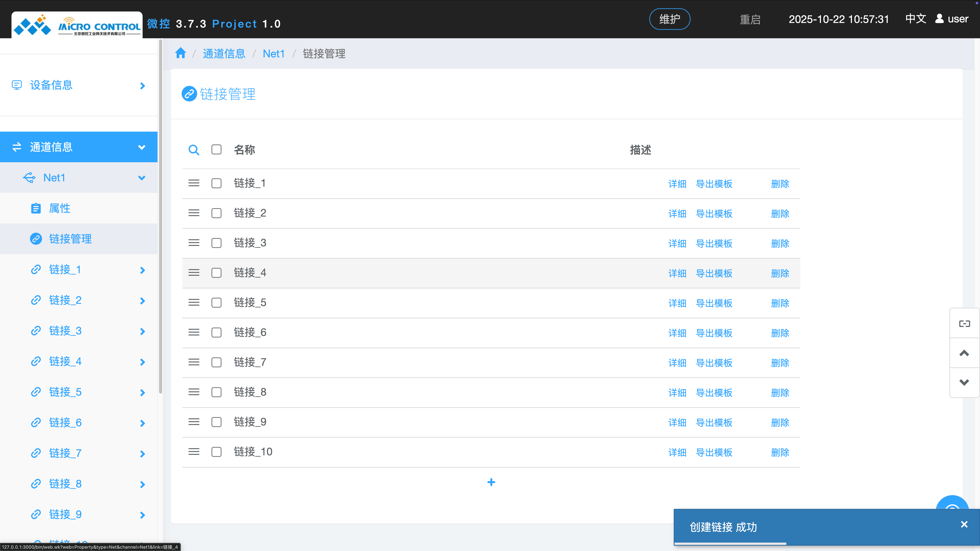This screenshot has height=551, width=980.
Task: Toggle the select-all checkbox beside 名称
Action: coord(216,149)
